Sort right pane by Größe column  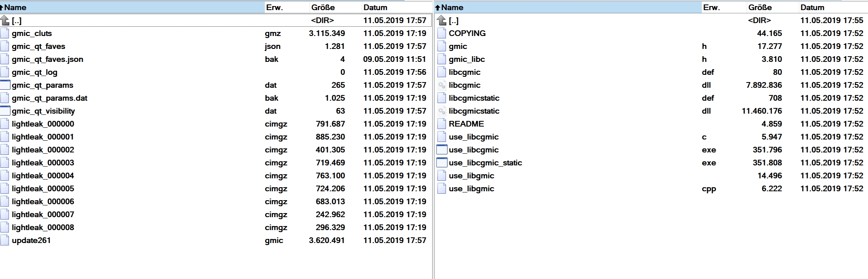tap(760, 7)
